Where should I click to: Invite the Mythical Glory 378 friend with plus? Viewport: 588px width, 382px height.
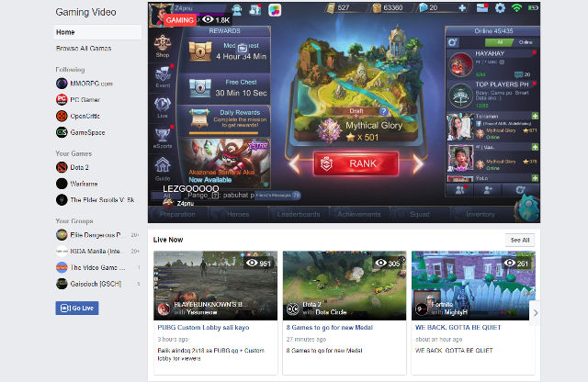[x=535, y=147]
